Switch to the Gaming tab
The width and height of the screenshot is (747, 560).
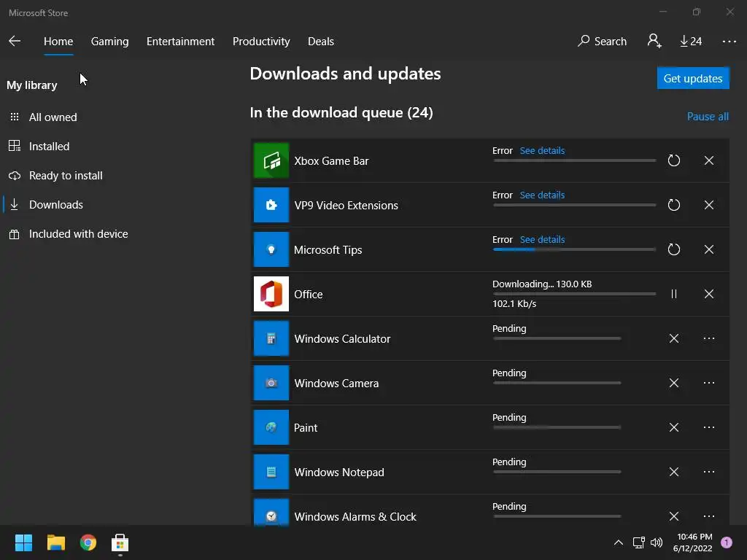(x=109, y=42)
